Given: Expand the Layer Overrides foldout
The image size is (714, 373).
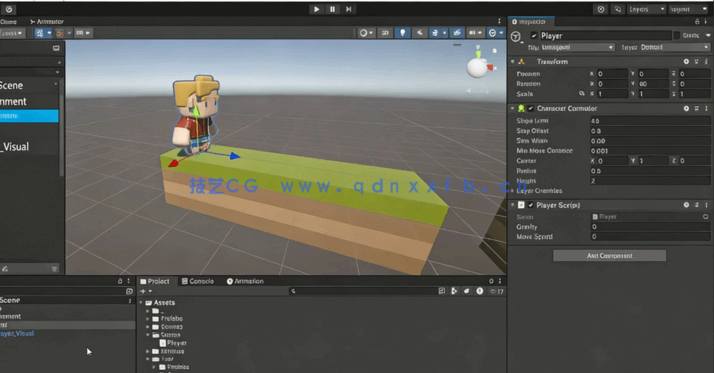Looking at the screenshot, I should coord(512,191).
